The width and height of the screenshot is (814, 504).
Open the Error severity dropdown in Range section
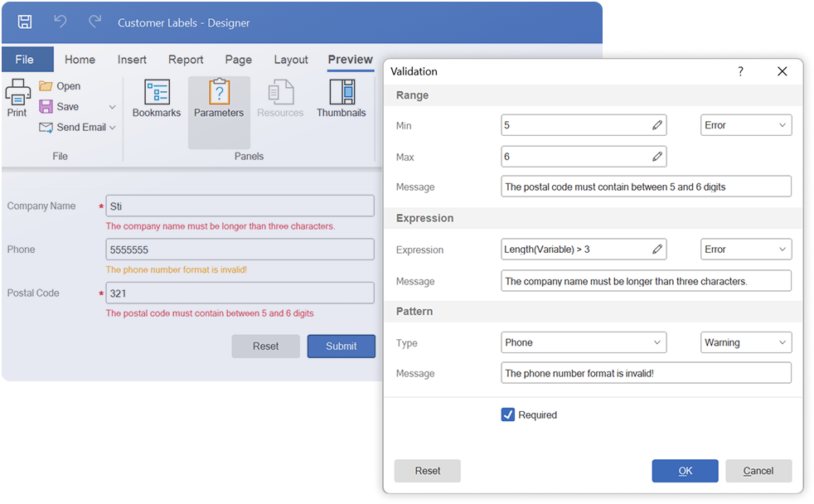[x=746, y=124]
